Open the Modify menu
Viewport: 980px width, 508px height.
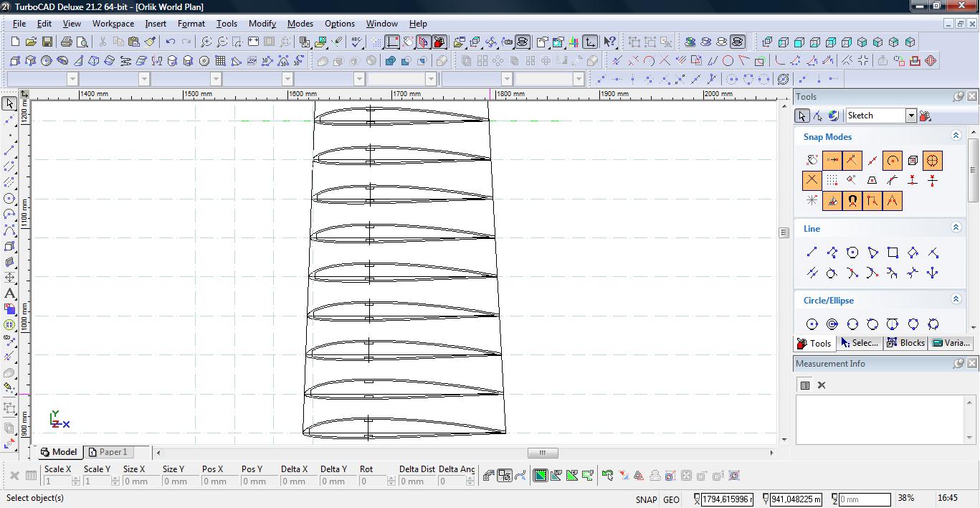262,23
